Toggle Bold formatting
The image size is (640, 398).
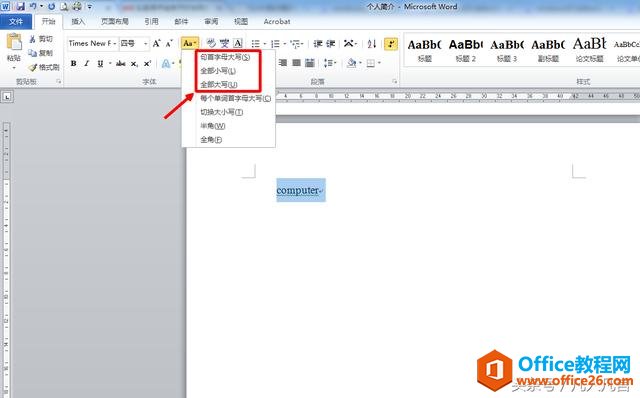coord(73,63)
